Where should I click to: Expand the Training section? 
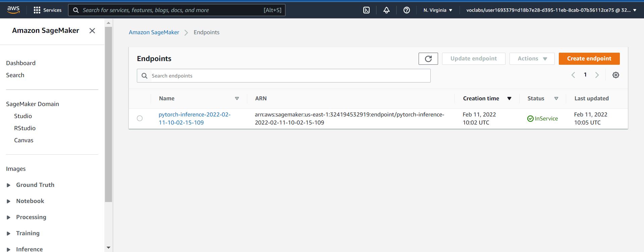[x=9, y=233]
